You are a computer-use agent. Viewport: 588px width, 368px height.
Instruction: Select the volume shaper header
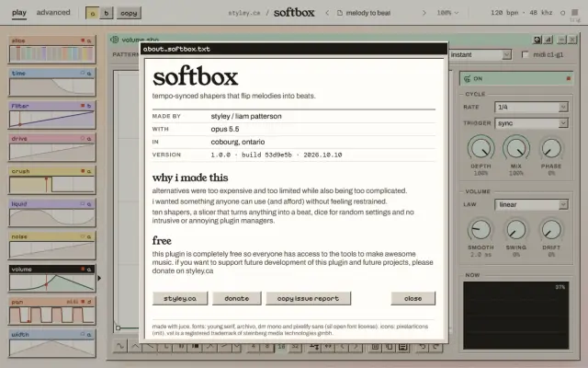click(x=51, y=270)
